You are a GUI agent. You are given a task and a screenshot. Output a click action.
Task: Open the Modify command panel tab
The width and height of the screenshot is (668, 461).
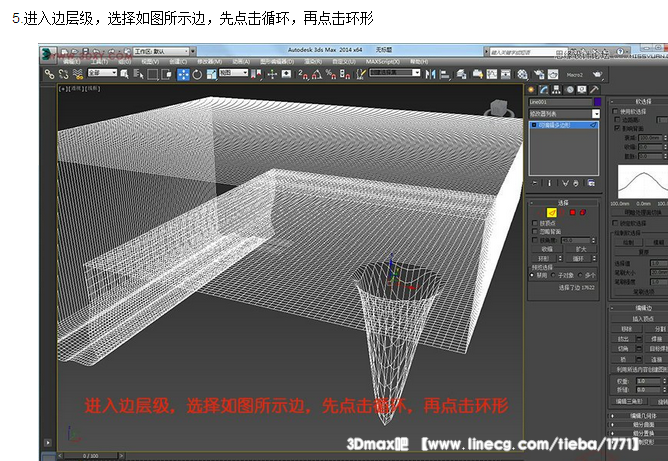tap(544, 89)
